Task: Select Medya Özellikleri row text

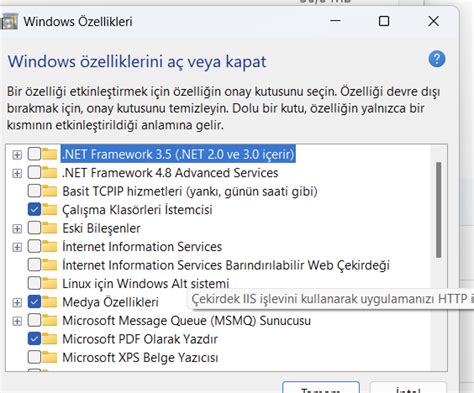Action: point(110,302)
